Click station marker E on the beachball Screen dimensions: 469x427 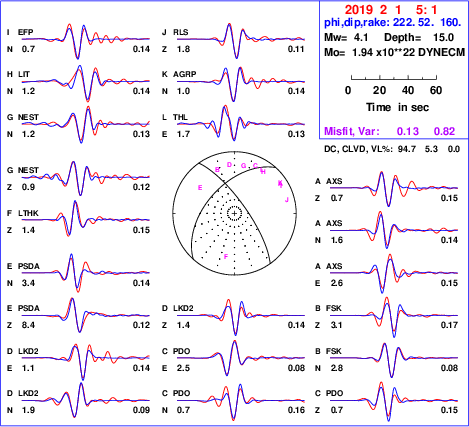click(x=200, y=188)
